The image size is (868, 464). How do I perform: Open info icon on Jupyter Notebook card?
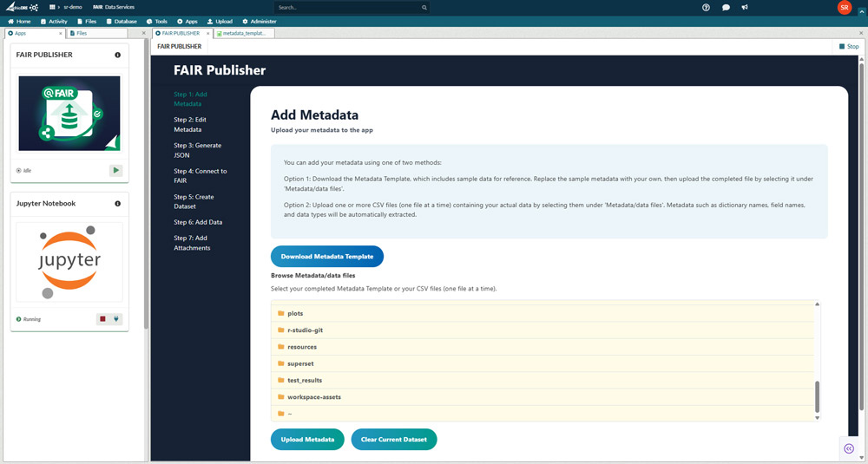118,204
